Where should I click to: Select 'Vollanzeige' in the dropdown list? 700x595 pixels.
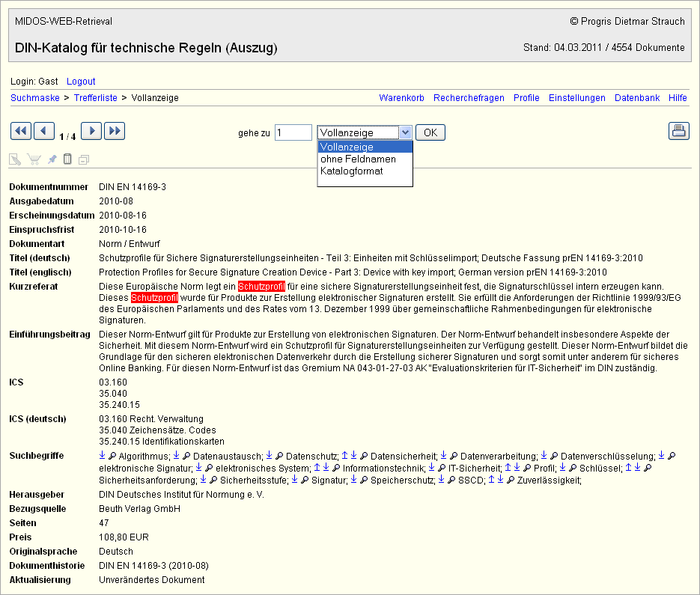click(x=347, y=147)
